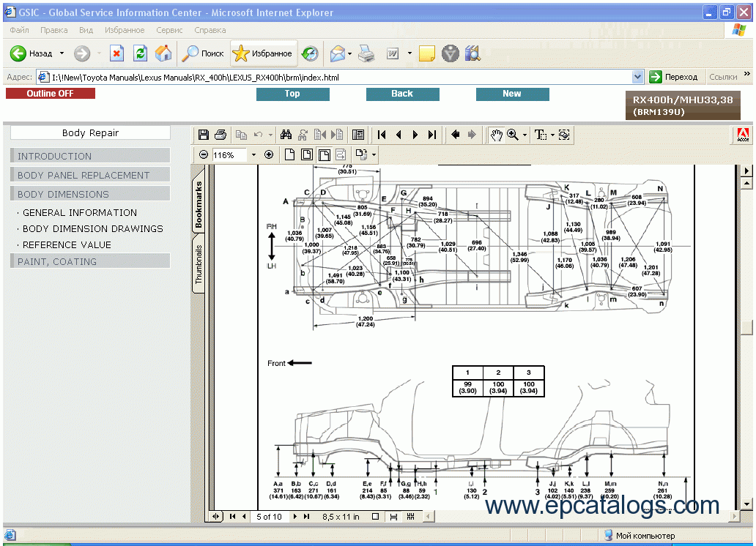The width and height of the screenshot is (756, 546).
Task: Click the address bar path field
Action: (335, 77)
